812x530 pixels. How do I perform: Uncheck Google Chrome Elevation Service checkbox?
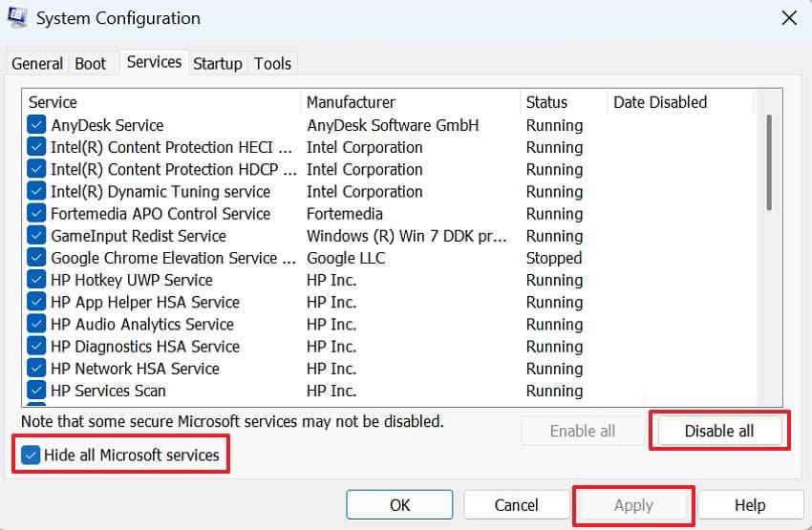[x=36, y=258]
